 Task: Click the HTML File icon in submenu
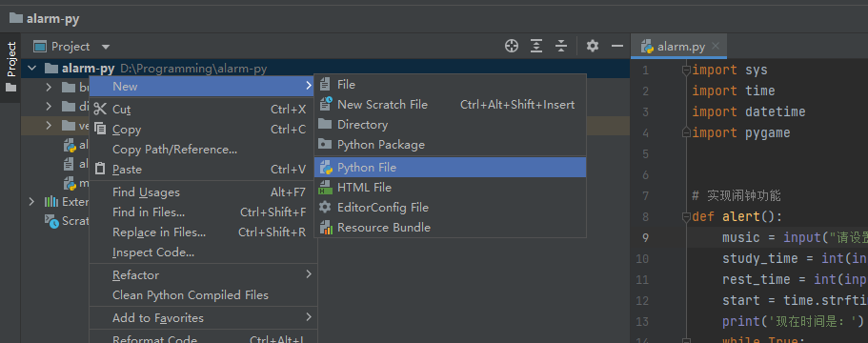[x=326, y=188]
